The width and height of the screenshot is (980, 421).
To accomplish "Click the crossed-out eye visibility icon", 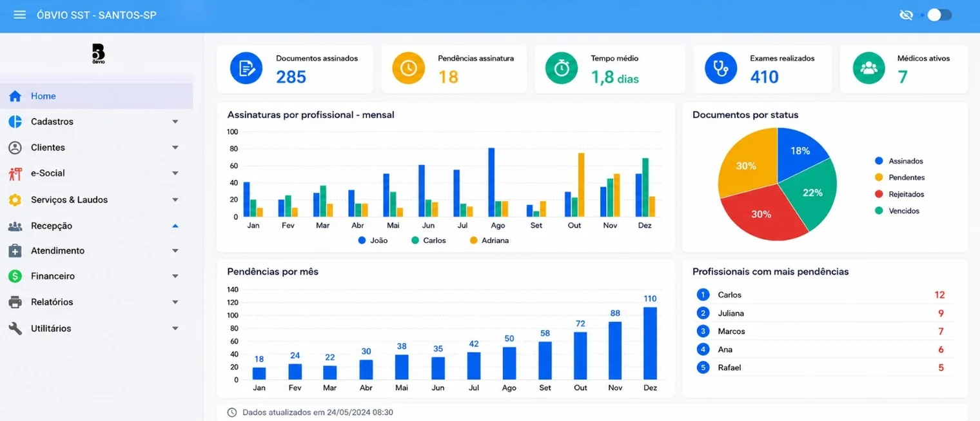I will click(906, 15).
